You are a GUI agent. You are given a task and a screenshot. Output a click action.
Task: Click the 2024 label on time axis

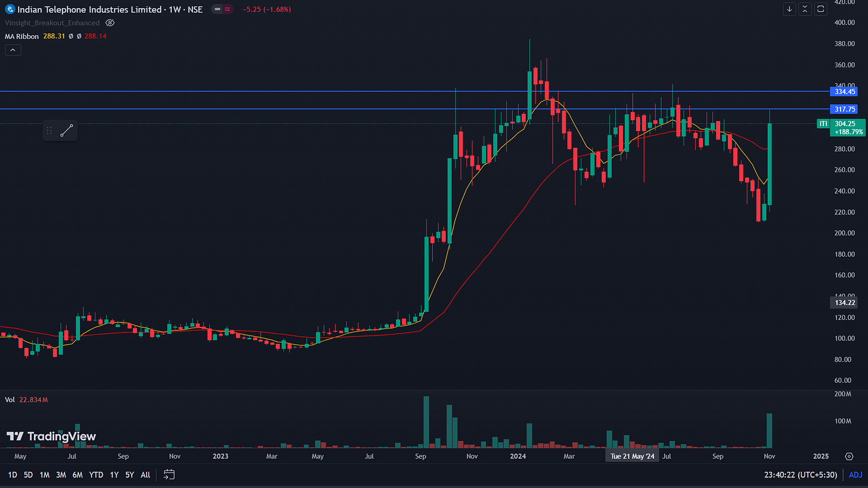pyautogui.click(x=517, y=456)
